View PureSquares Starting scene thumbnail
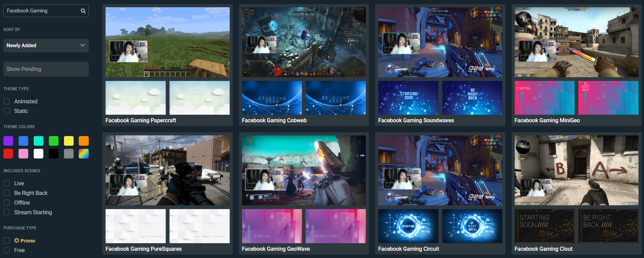The width and height of the screenshot is (644, 258). [x=135, y=226]
